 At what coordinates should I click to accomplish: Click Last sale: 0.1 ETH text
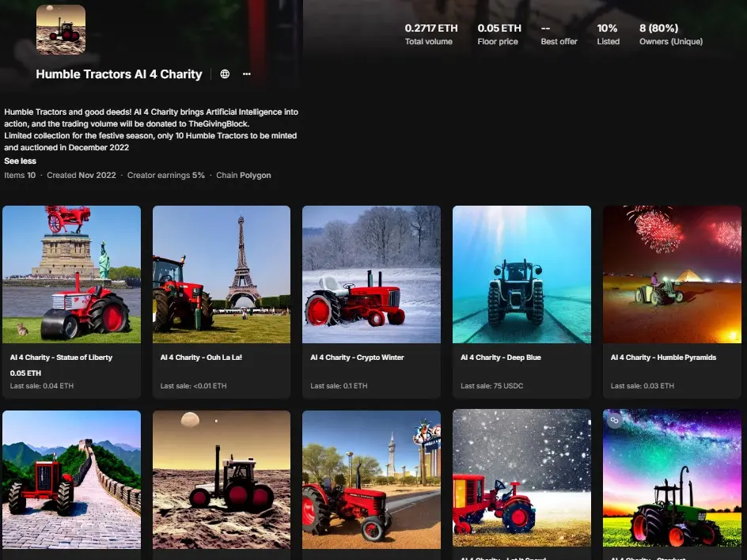[x=339, y=386]
